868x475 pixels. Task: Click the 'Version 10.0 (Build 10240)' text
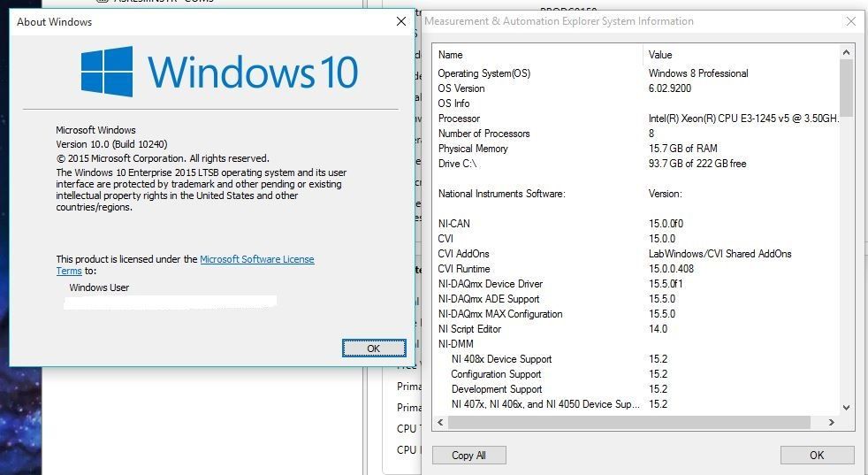point(111,144)
